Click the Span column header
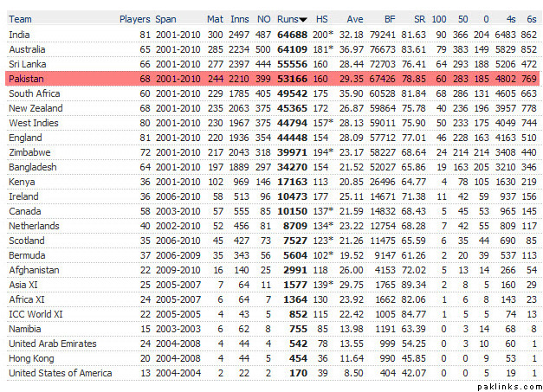 pos(165,18)
